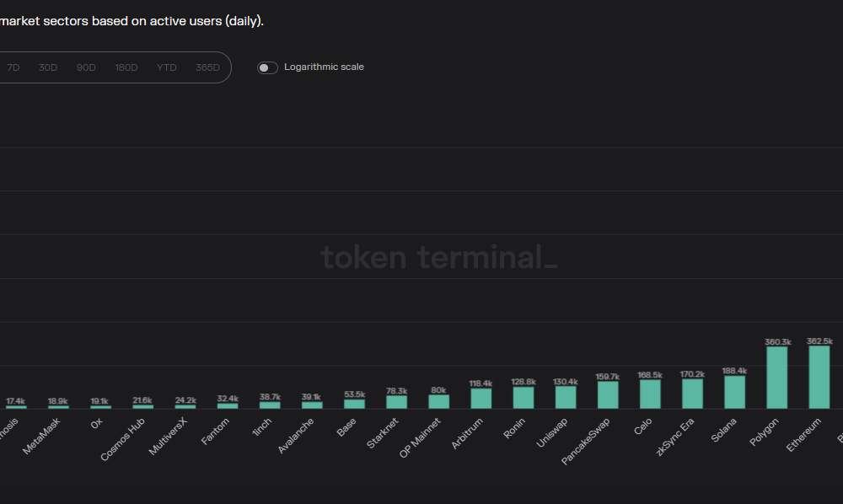Viewport: 843px width, 504px height.
Task: Click the Fantom axis label
Action: coord(215,432)
